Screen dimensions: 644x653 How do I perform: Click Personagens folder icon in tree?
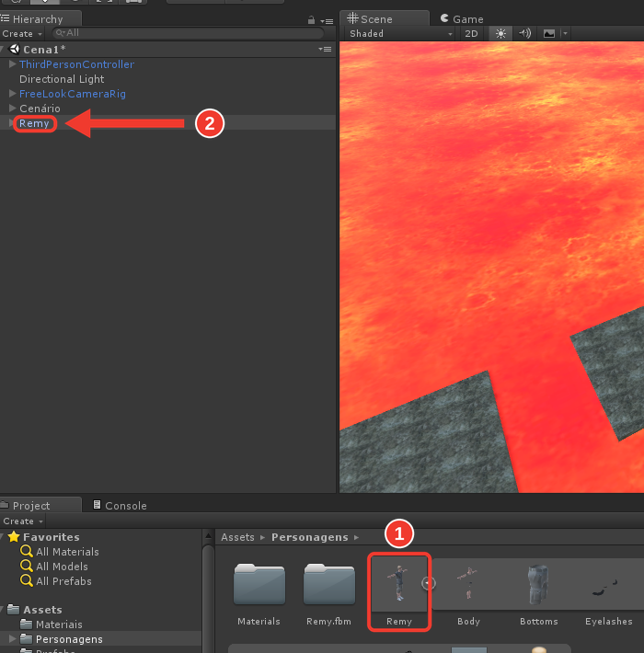tap(27, 638)
